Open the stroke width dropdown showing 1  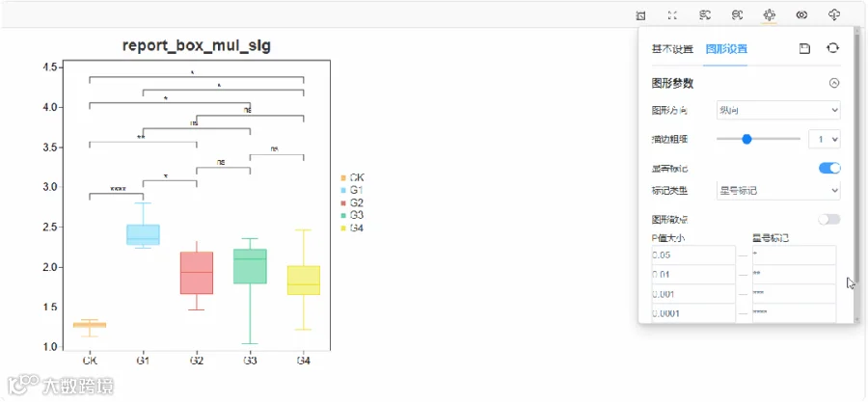[x=825, y=140]
